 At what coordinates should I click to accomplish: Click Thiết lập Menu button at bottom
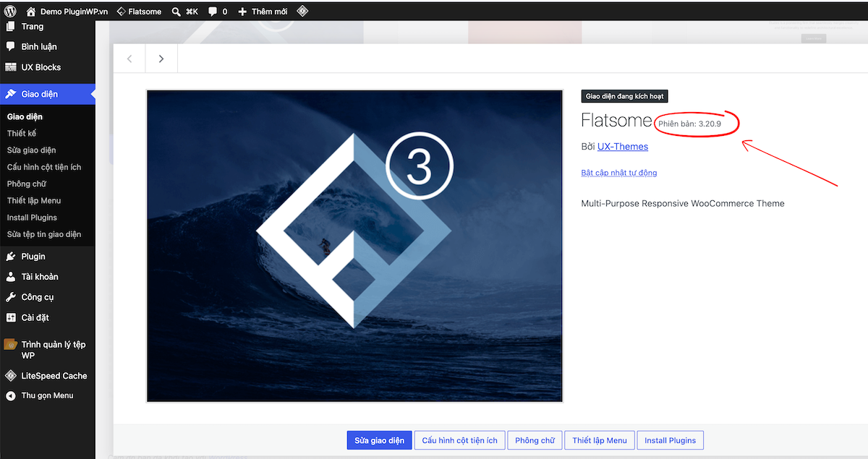click(600, 440)
